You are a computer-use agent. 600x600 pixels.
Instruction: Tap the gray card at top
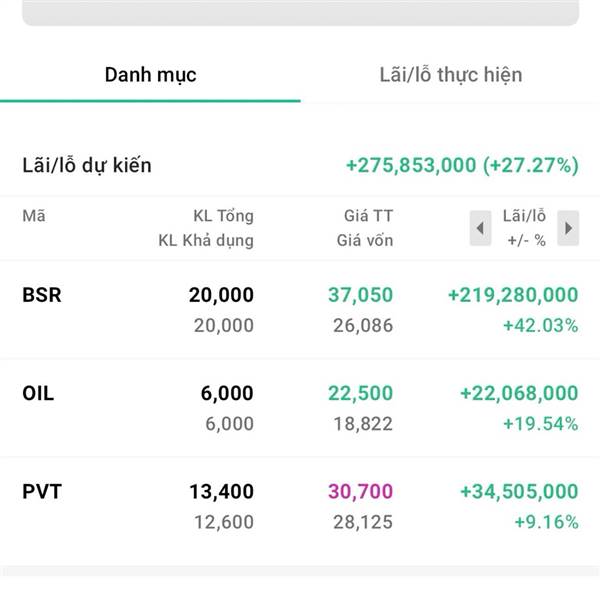click(x=300, y=12)
